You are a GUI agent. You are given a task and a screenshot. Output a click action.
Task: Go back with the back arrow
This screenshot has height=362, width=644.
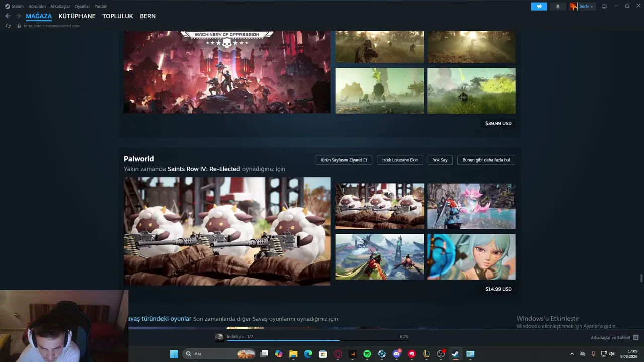tap(8, 16)
